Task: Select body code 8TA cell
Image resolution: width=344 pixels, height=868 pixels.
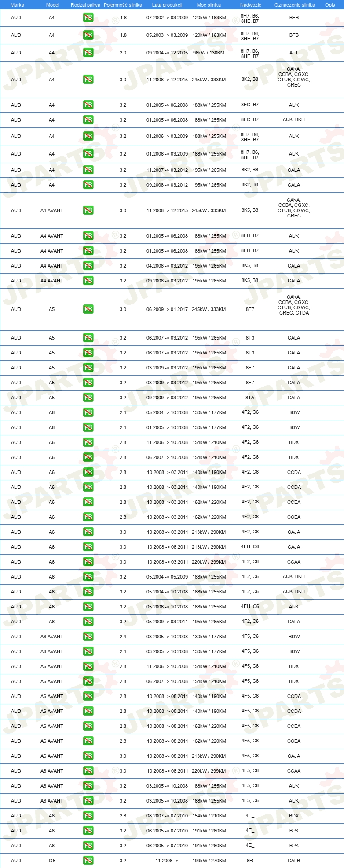Action: tap(250, 398)
